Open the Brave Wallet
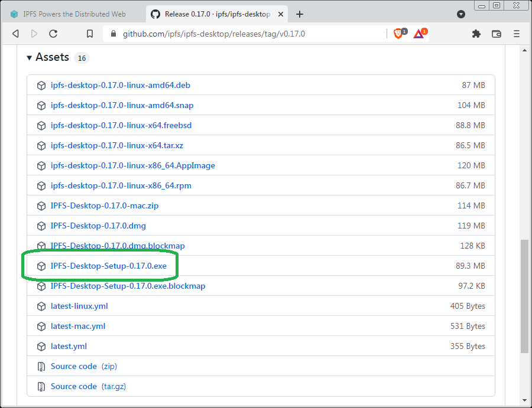 497,34
